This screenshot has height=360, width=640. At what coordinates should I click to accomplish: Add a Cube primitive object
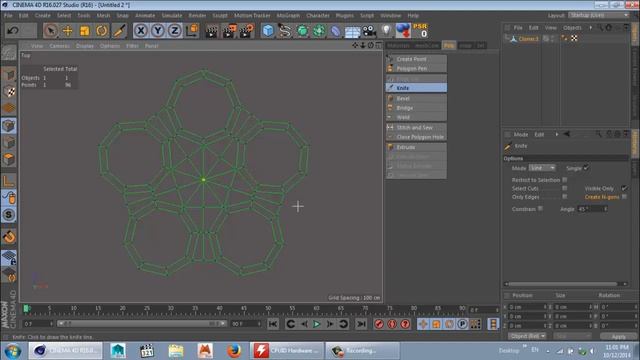[268, 31]
